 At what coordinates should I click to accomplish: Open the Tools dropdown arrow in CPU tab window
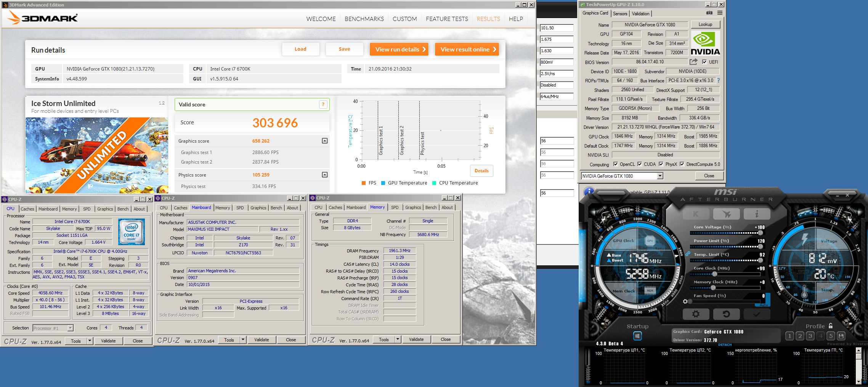[90, 341]
